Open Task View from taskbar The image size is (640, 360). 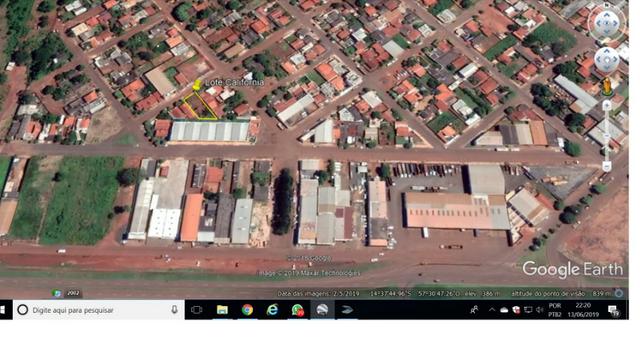pyautogui.click(x=197, y=310)
